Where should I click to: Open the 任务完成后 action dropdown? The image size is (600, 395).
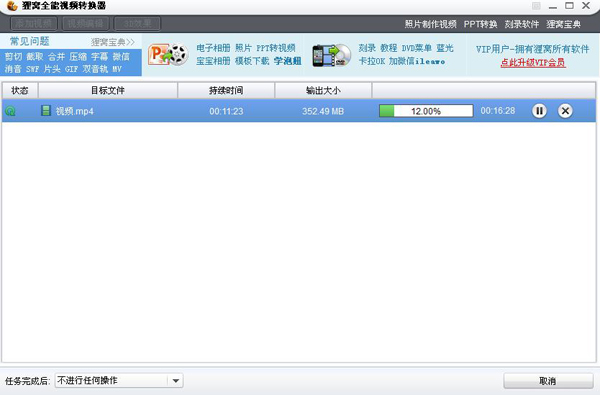click(119, 380)
